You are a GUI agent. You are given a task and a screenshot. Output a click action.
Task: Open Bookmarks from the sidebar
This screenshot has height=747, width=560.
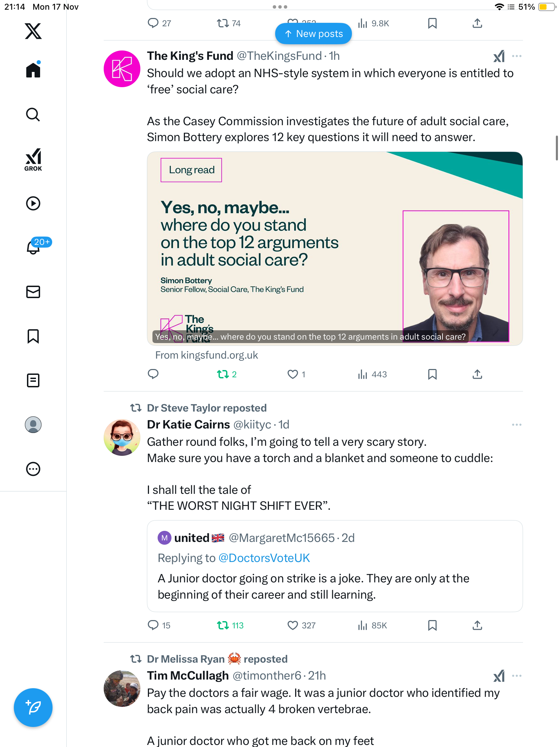pos(33,336)
